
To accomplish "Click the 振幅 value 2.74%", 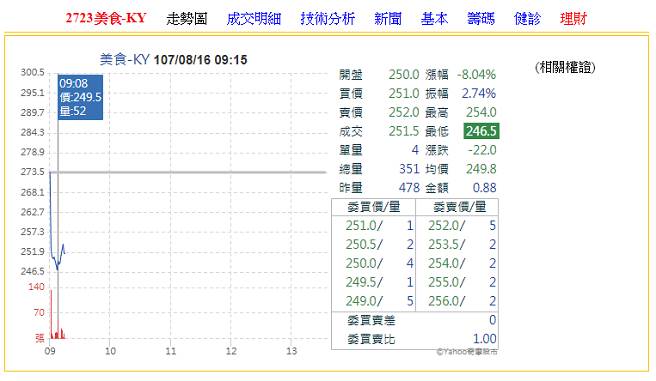I will click(479, 93).
